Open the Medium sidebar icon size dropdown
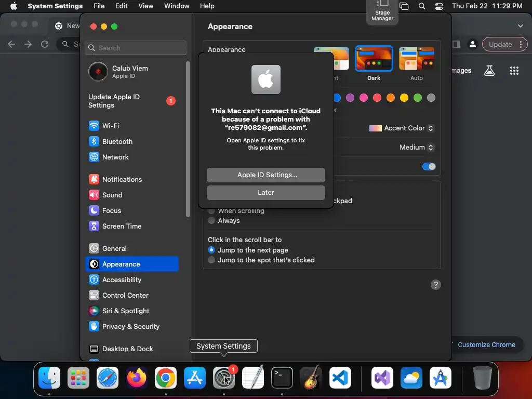 pyautogui.click(x=417, y=147)
